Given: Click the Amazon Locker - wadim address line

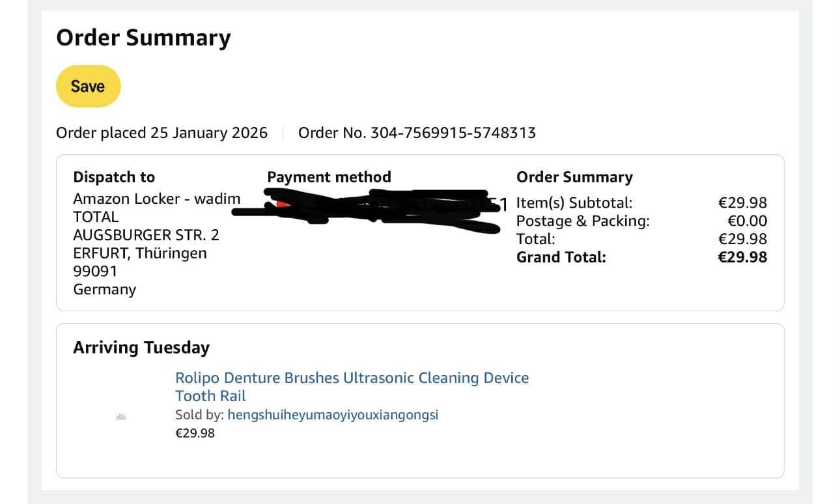Looking at the screenshot, I should click(156, 199).
